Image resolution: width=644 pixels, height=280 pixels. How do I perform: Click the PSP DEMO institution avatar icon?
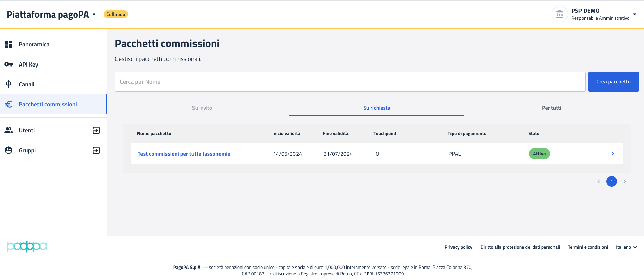click(x=560, y=14)
